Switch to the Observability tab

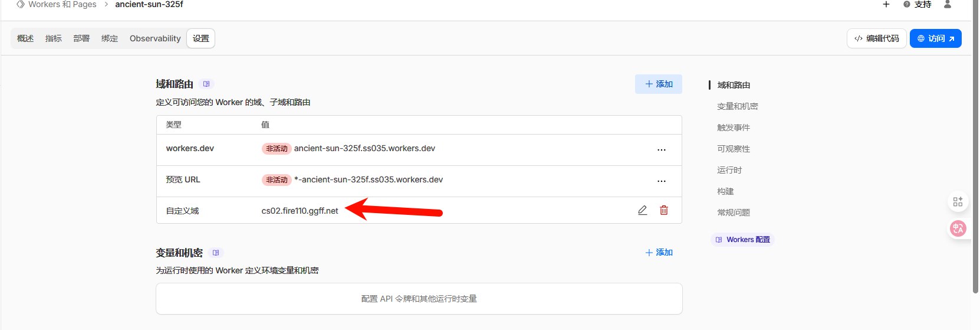pos(155,38)
